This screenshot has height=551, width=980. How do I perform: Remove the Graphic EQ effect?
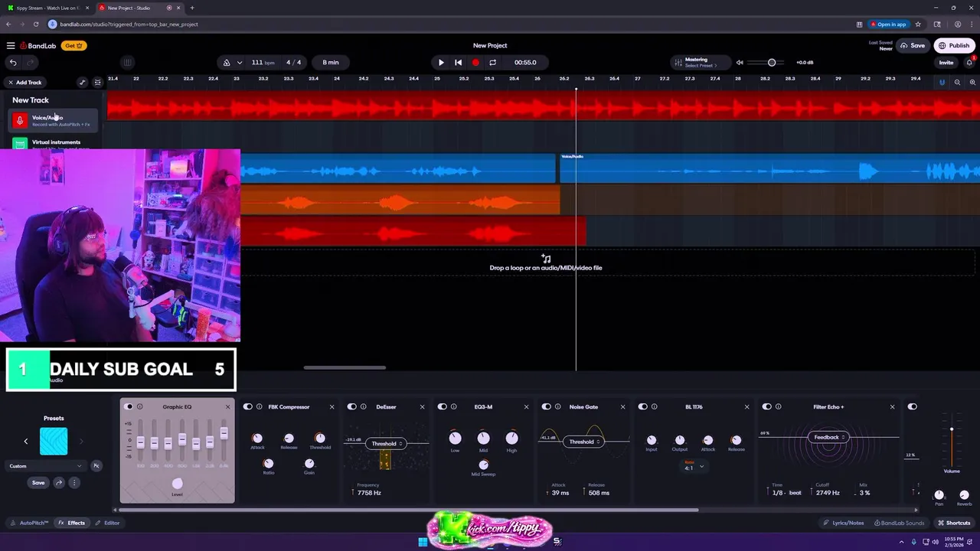pyautogui.click(x=227, y=407)
